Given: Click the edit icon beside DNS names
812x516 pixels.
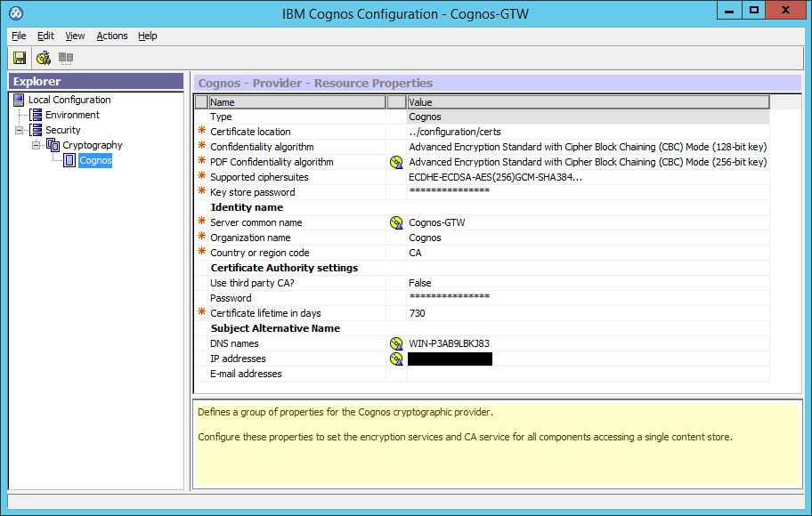Looking at the screenshot, I should coord(396,343).
